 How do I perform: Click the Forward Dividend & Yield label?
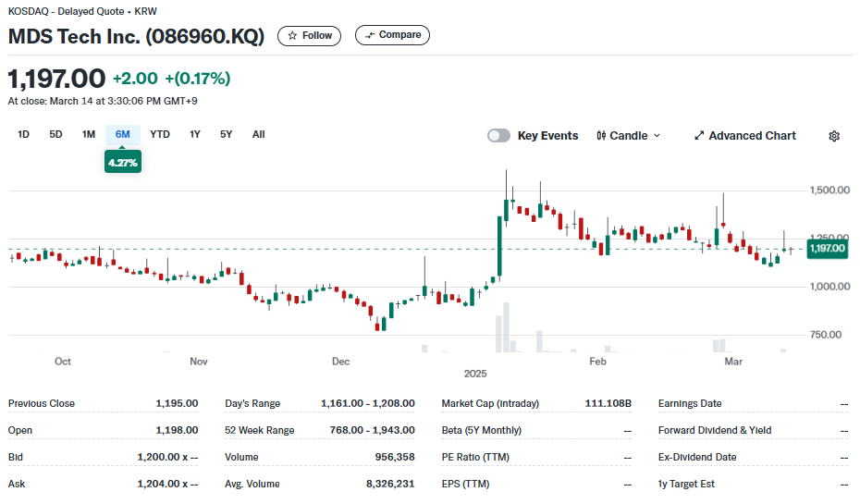tap(715, 430)
